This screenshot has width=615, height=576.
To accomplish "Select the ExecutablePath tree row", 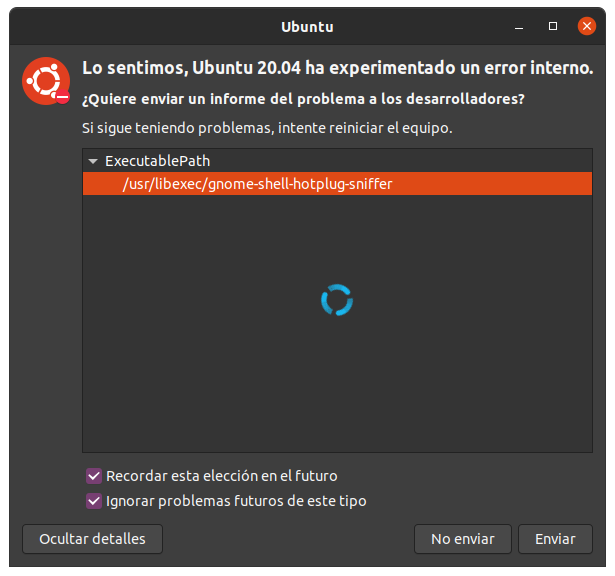I will (337, 161).
